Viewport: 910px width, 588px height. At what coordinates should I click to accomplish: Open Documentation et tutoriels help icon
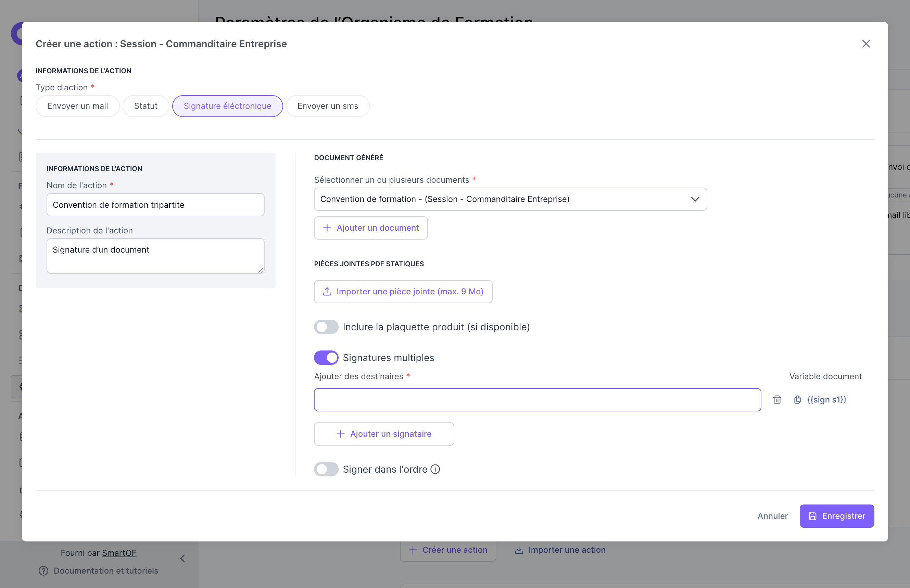click(43, 571)
